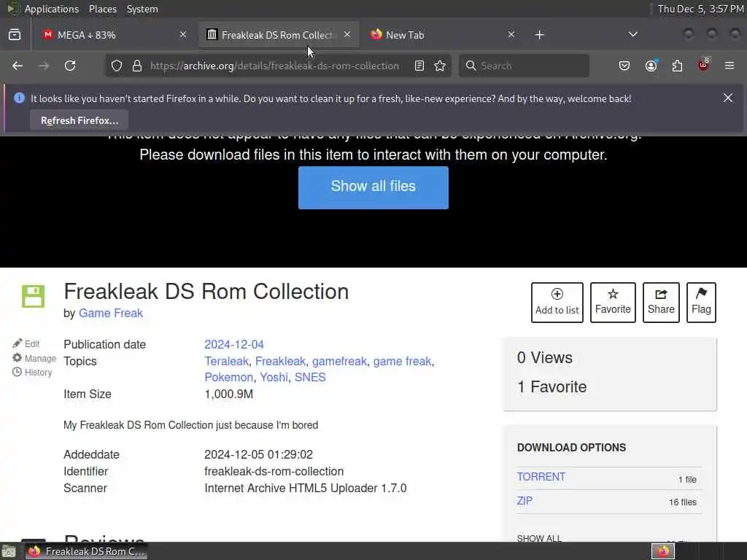The width and height of the screenshot is (747, 560).
Task: Click the 1 Favorite stat text
Action: point(551,386)
